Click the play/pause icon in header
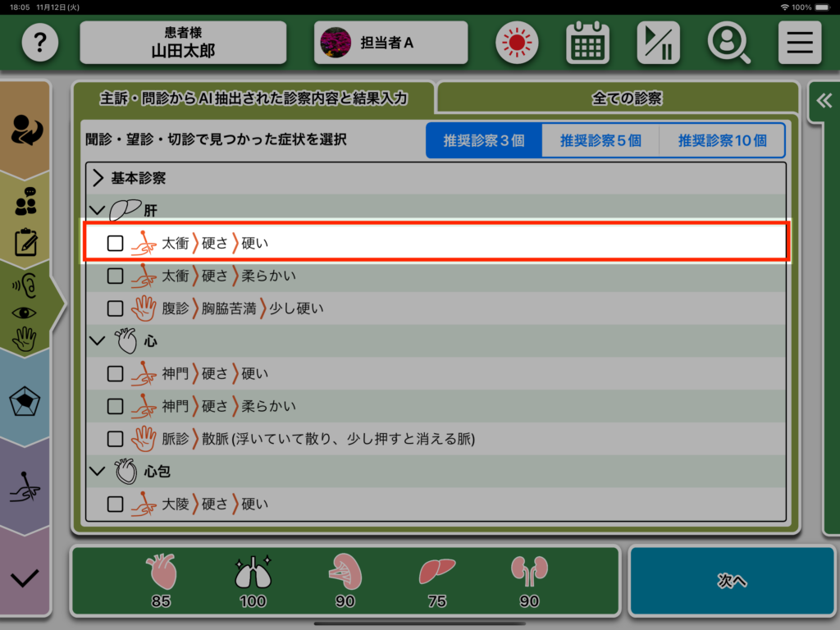 click(658, 43)
